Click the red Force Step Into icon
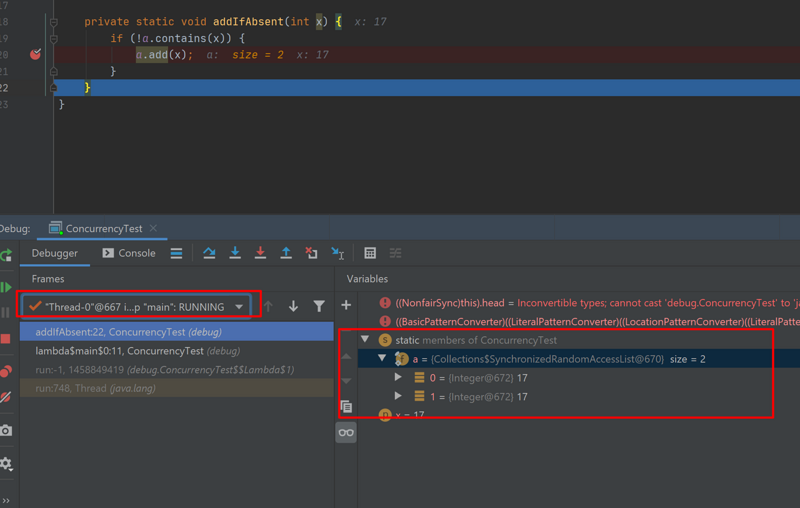 coord(260,254)
